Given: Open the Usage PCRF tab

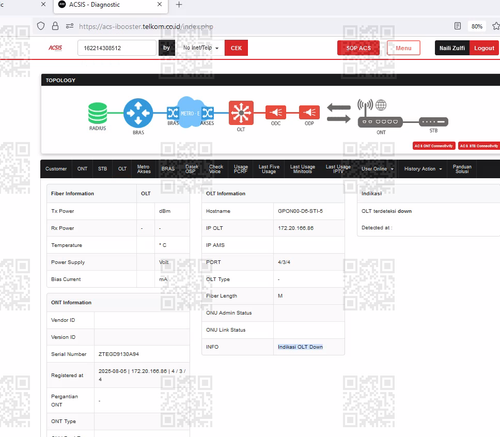Looking at the screenshot, I should coord(240,169).
